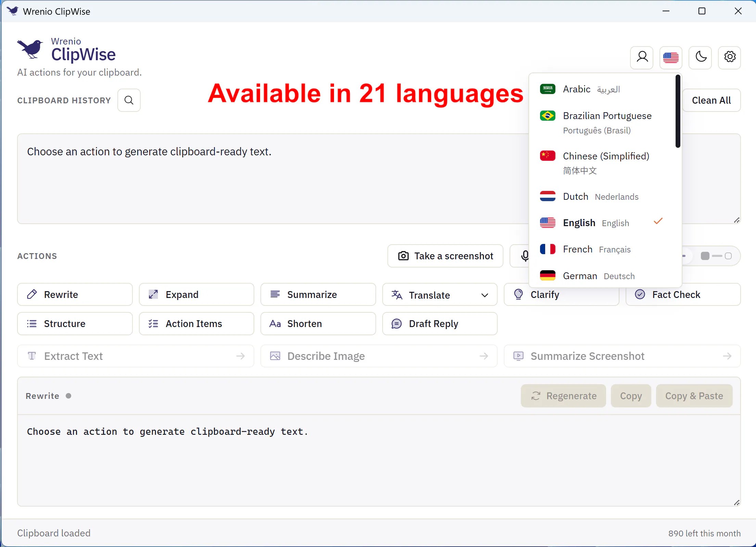The width and height of the screenshot is (756, 547).
Task: Click the Shorten action button
Action: (x=318, y=324)
